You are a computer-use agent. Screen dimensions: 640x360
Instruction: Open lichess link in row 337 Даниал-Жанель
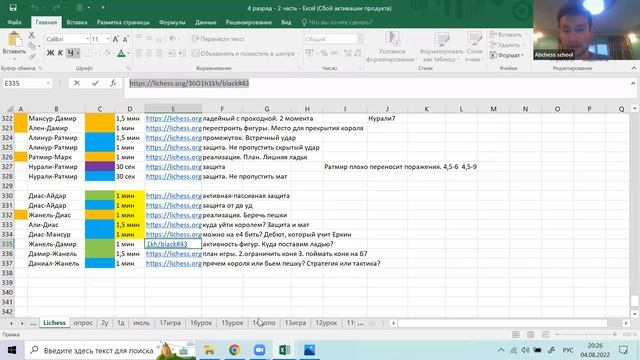click(173, 264)
